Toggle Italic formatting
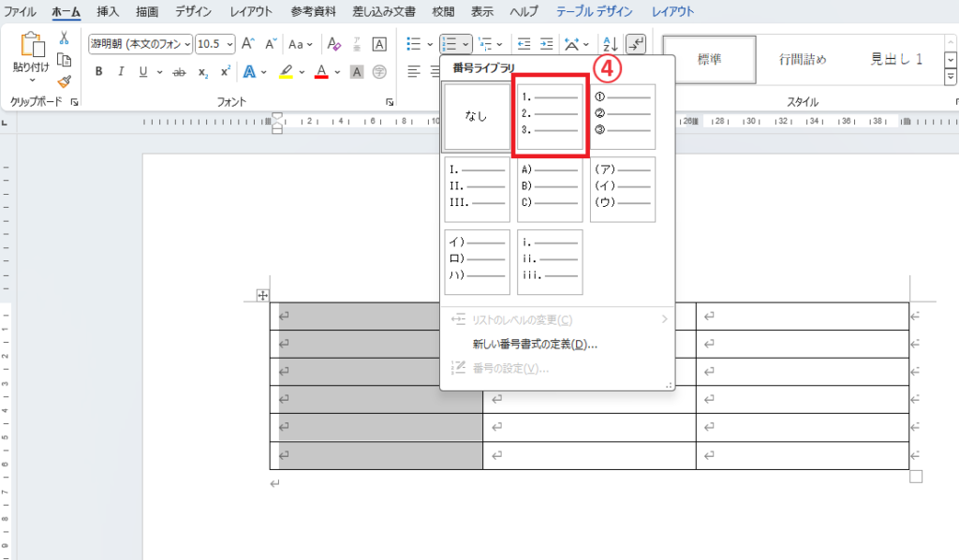959x560 pixels. pos(121,72)
